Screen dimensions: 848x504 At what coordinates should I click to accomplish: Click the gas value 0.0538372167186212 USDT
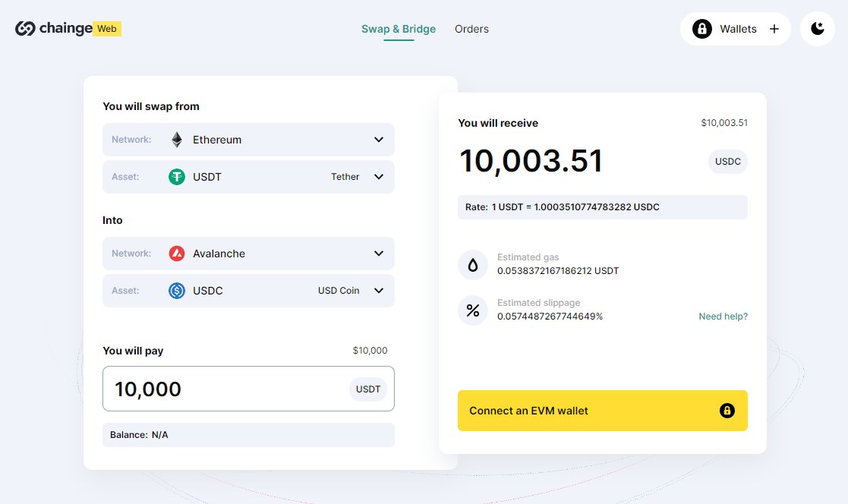(x=558, y=271)
